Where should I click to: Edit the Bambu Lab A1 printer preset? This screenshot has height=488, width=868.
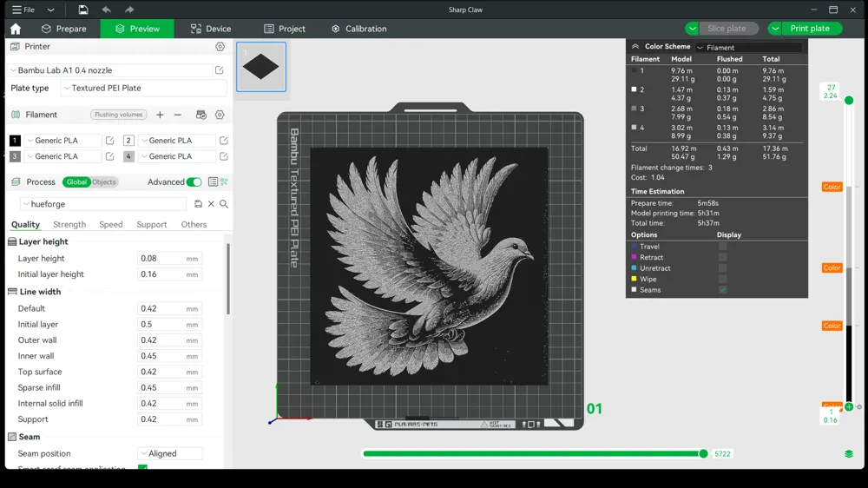[x=220, y=70]
